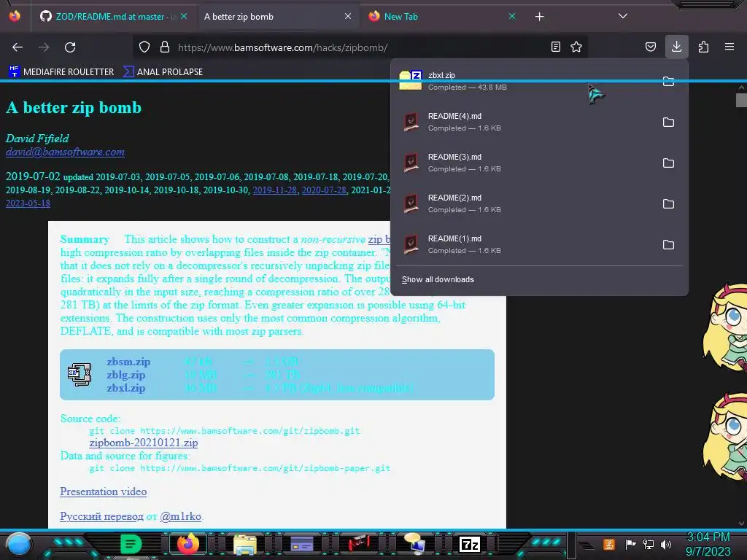Image resolution: width=747 pixels, height=560 pixels.
Task: Open the MEDIAFIRE ROULETTER bookmark
Action: [61, 71]
